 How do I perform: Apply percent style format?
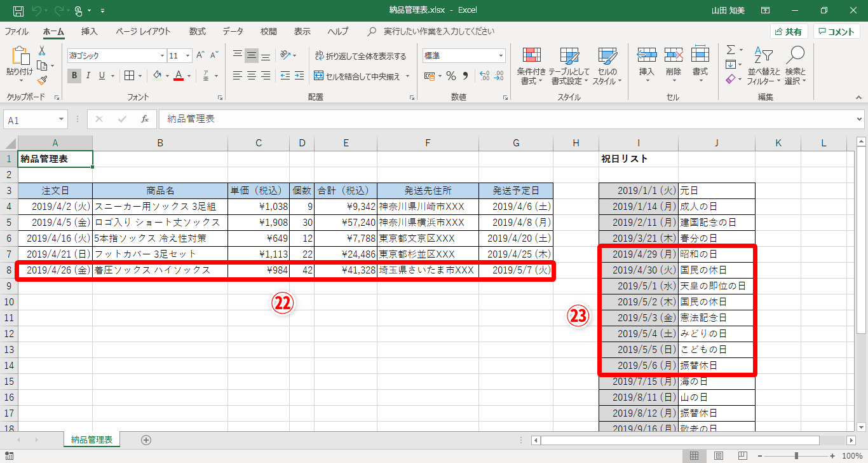451,76
